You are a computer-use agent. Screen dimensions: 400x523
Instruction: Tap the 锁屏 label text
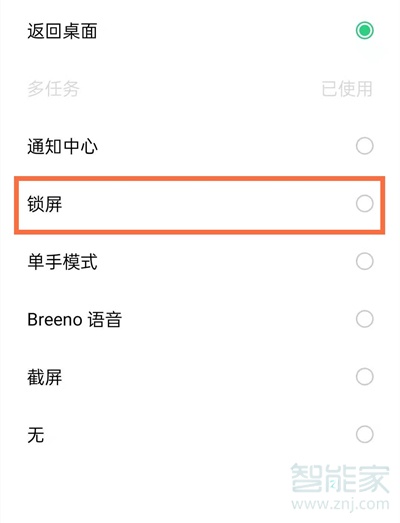pyautogui.click(x=45, y=204)
